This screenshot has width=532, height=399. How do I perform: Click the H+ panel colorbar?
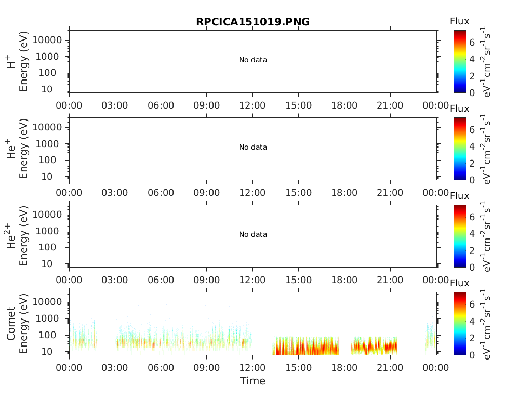pyautogui.click(x=460, y=61)
